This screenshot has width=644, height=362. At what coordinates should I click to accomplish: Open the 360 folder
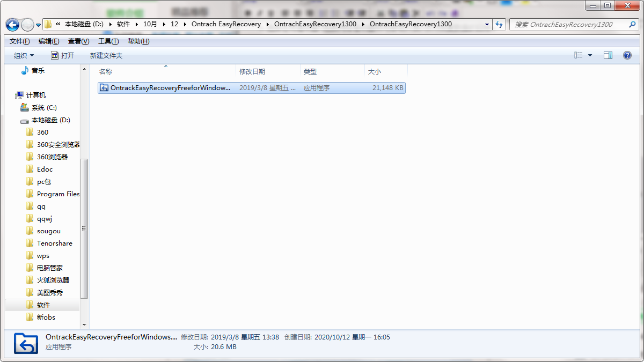point(42,132)
